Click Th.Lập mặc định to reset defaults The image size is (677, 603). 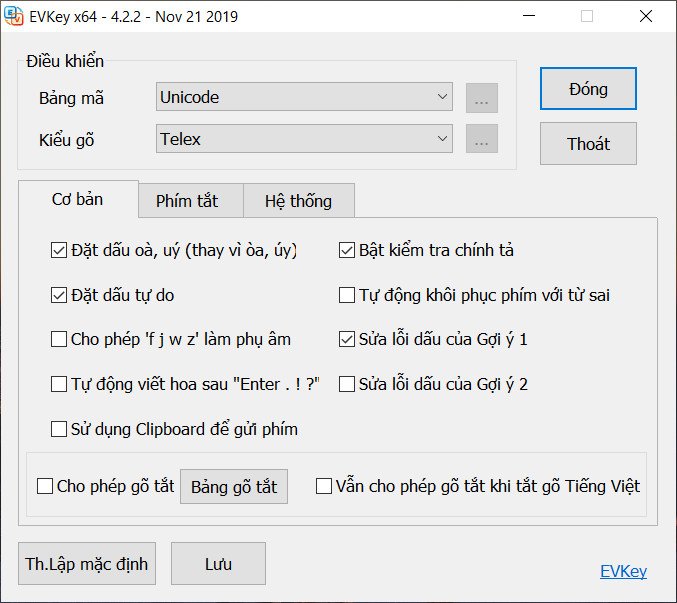click(87, 564)
